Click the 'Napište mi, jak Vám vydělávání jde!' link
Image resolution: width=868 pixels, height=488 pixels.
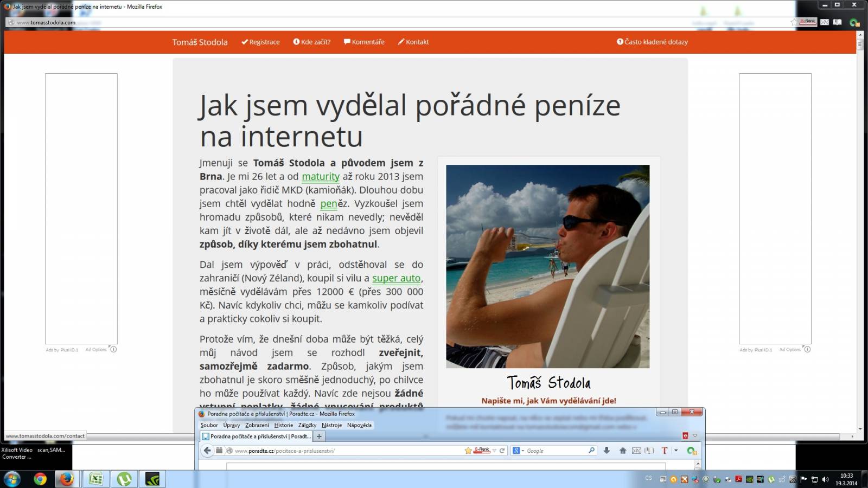[548, 401]
